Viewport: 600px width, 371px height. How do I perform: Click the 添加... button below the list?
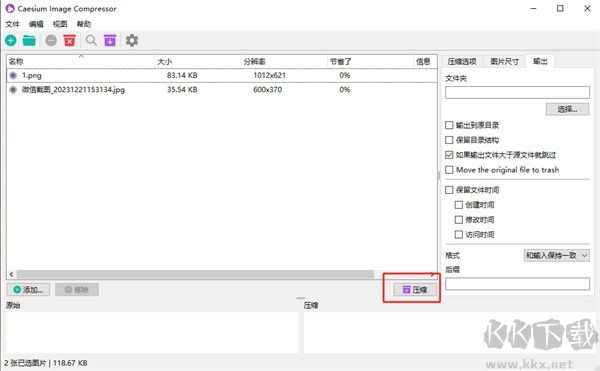[28, 290]
